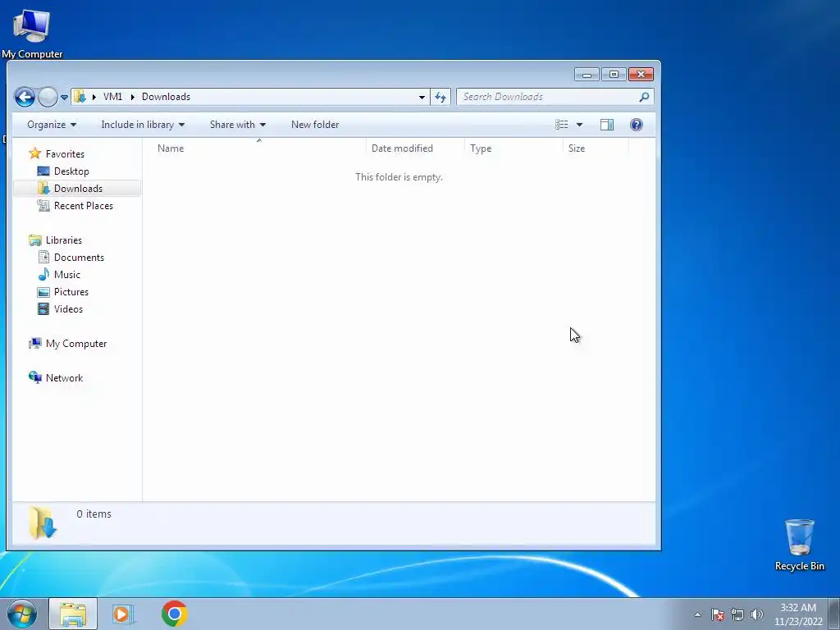This screenshot has height=630, width=840.
Task: Open the Documents library
Action: click(79, 257)
